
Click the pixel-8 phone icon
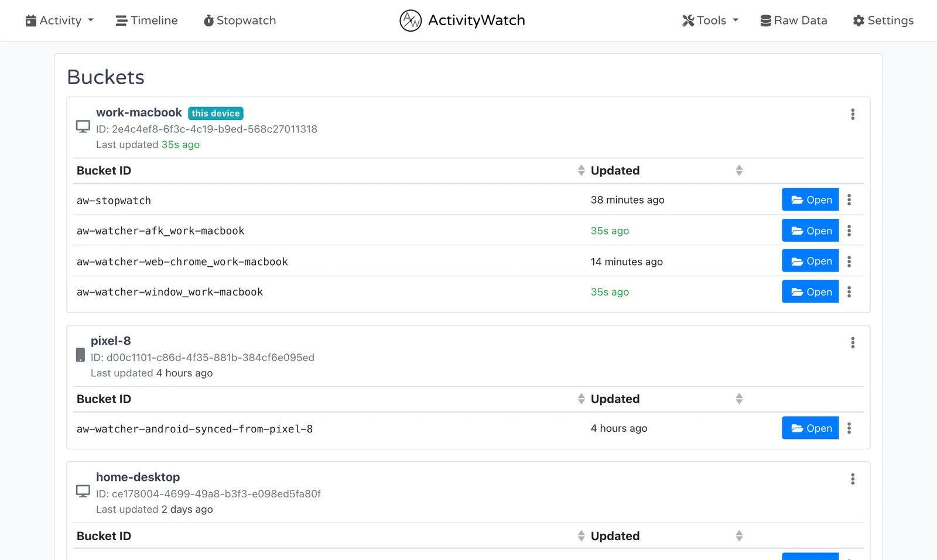click(80, 355)
